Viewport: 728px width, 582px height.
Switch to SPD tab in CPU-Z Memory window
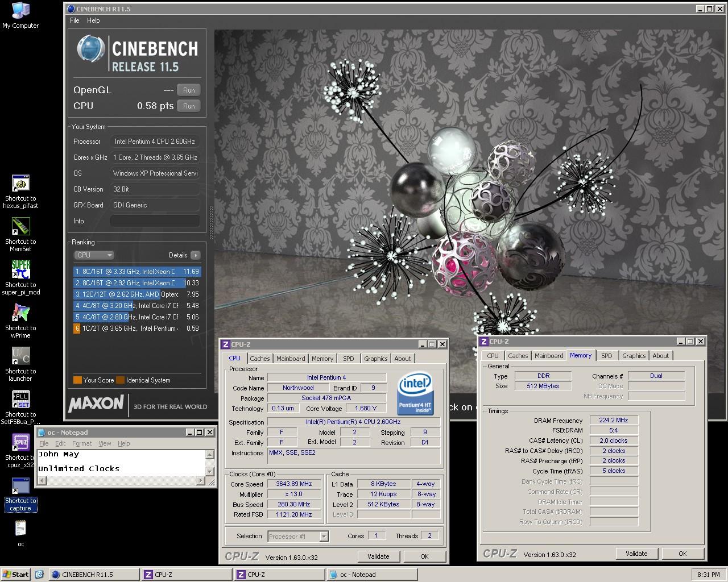point(607,356)
